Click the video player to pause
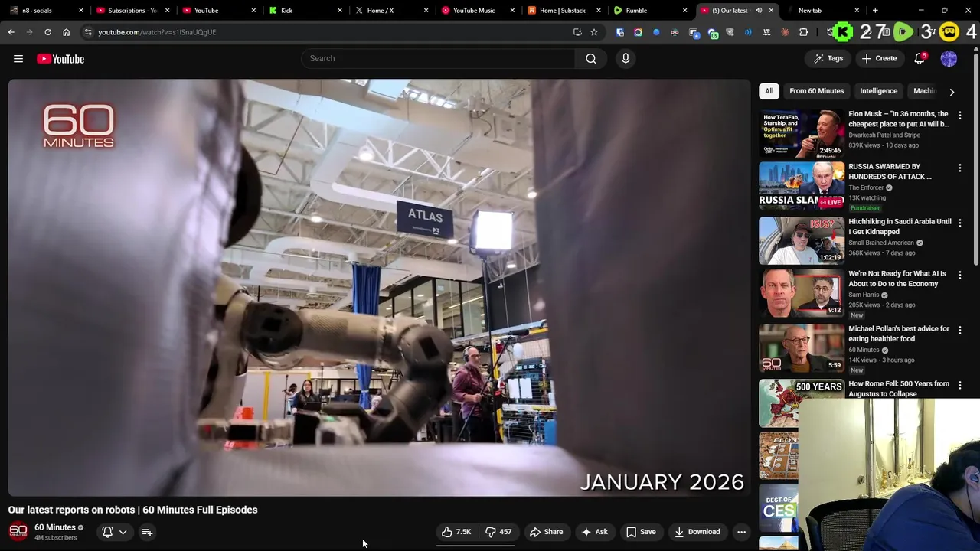This screenshot has width=980, height=551. pos(379,287)
